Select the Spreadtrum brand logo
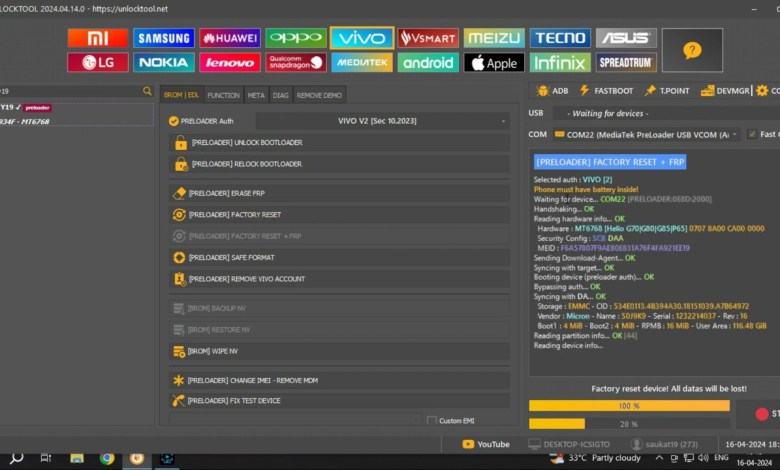 tap(626, 63)
